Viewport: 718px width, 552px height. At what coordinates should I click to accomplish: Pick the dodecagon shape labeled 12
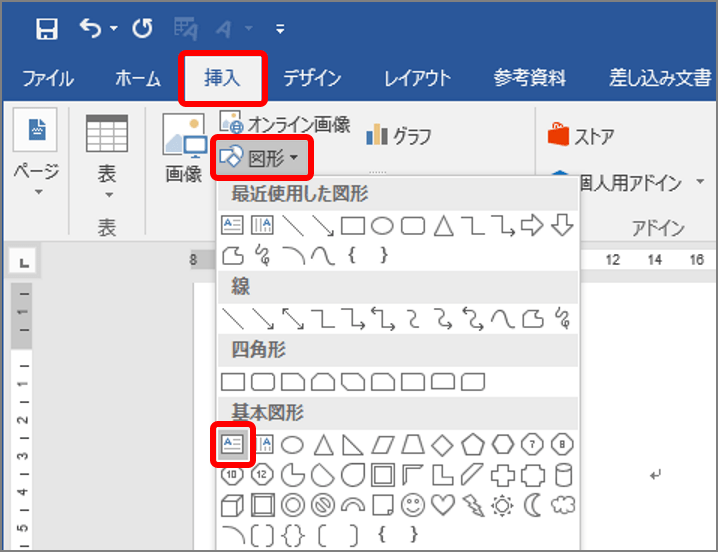pyautogui.click(x=262, y=475)
